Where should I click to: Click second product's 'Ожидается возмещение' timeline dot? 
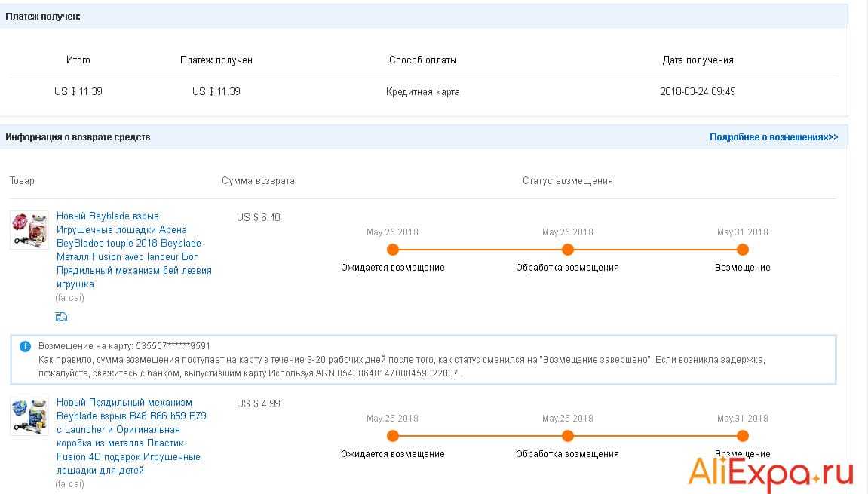[x=392, y=436]
